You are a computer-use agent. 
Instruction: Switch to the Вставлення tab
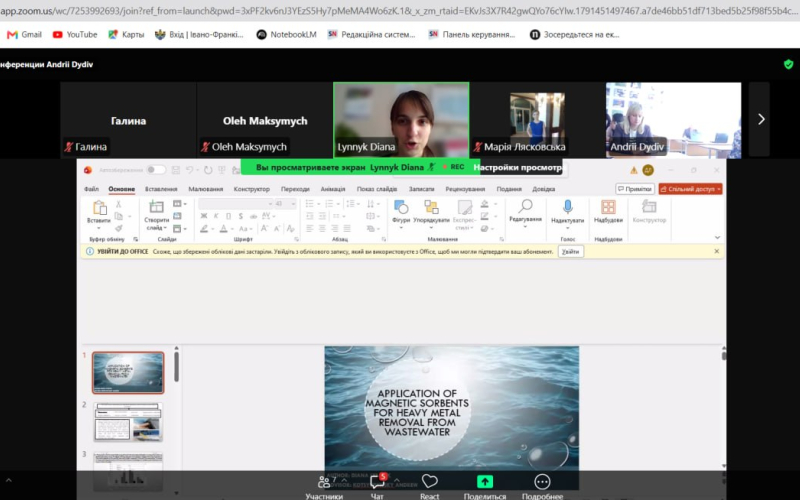coord(161,189)
